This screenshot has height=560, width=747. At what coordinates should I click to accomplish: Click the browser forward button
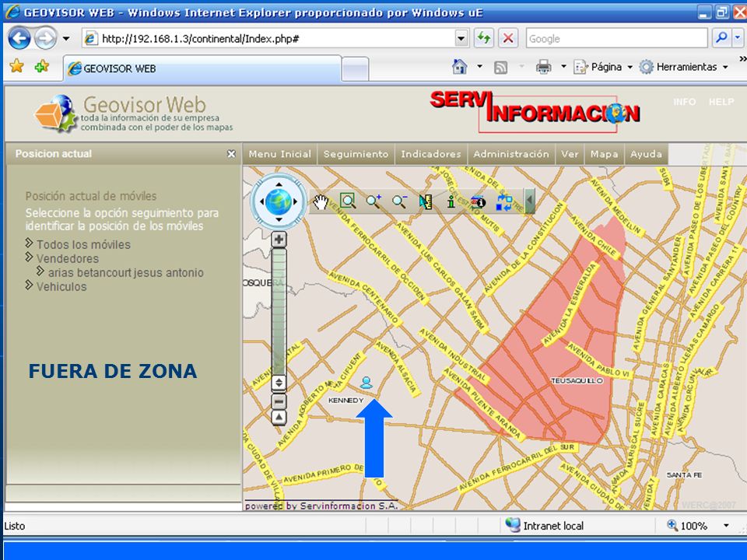pyautogui.click(x=45, y=39)
